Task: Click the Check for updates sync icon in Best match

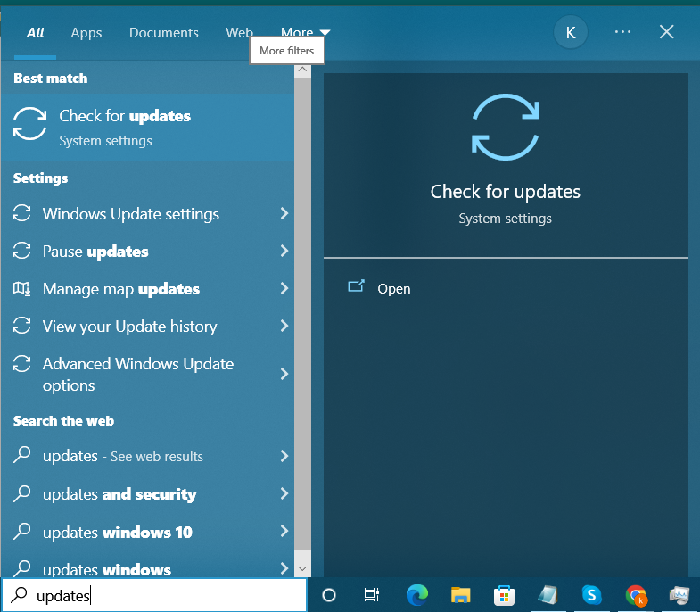Action: [x=29, y=124]
